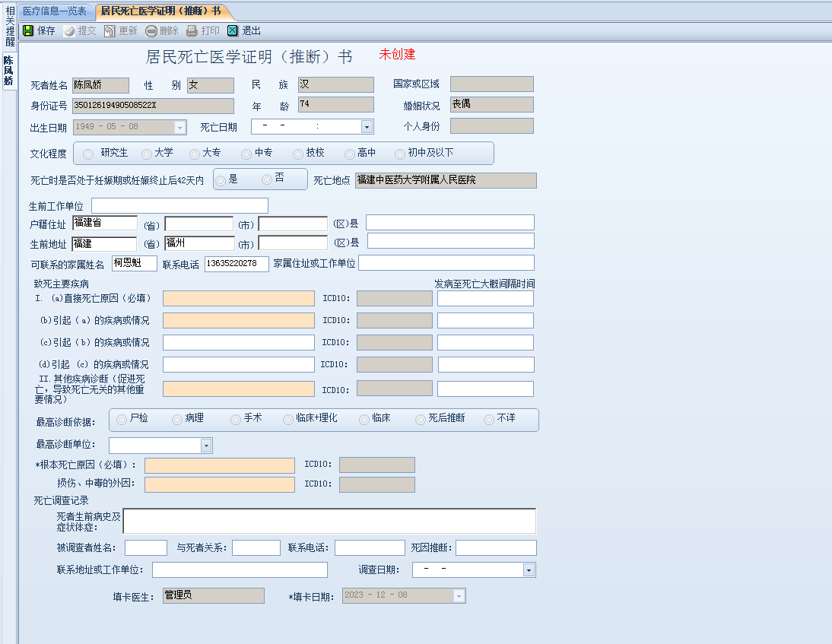Select education level 中专

point(246,154)
